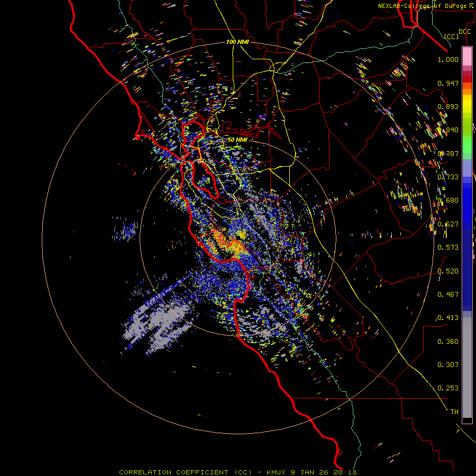Click the KMUX 9 JAN 26 20:18 timestamp
Viewport: 476px width, 476px height.
312,472
